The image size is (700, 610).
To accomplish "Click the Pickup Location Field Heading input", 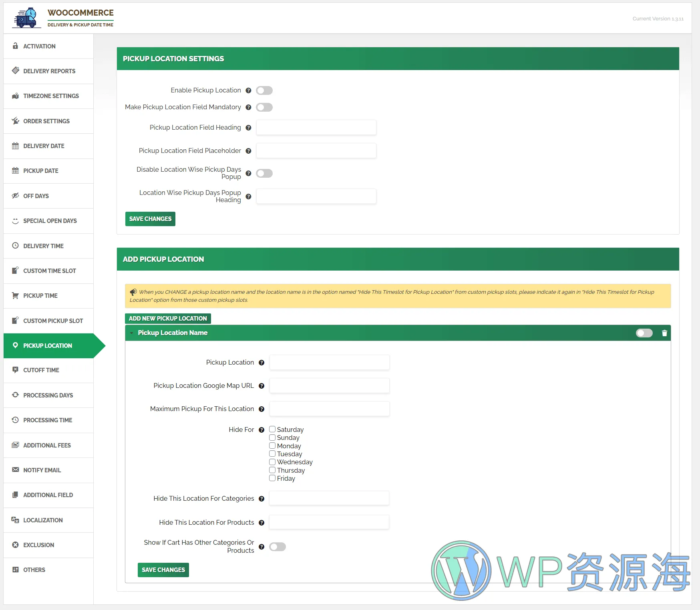I will coord(316,128).
